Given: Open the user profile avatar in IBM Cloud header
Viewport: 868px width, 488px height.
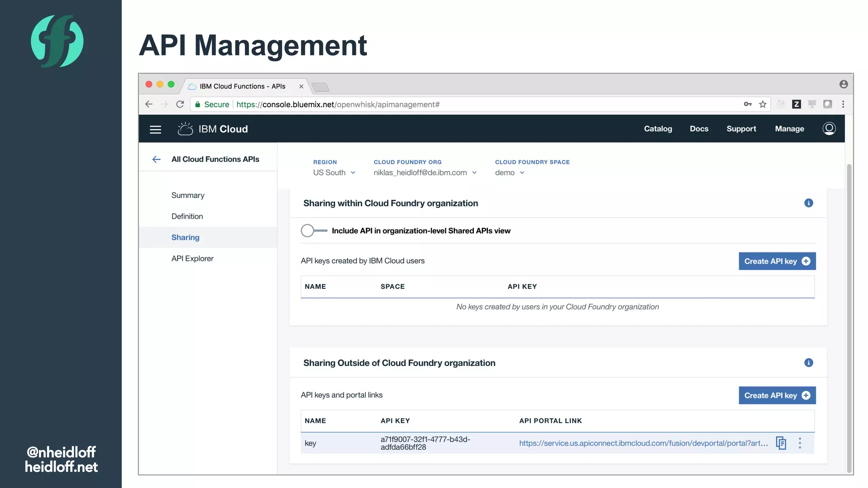Looking at the screenshot, I should (829, 128).
